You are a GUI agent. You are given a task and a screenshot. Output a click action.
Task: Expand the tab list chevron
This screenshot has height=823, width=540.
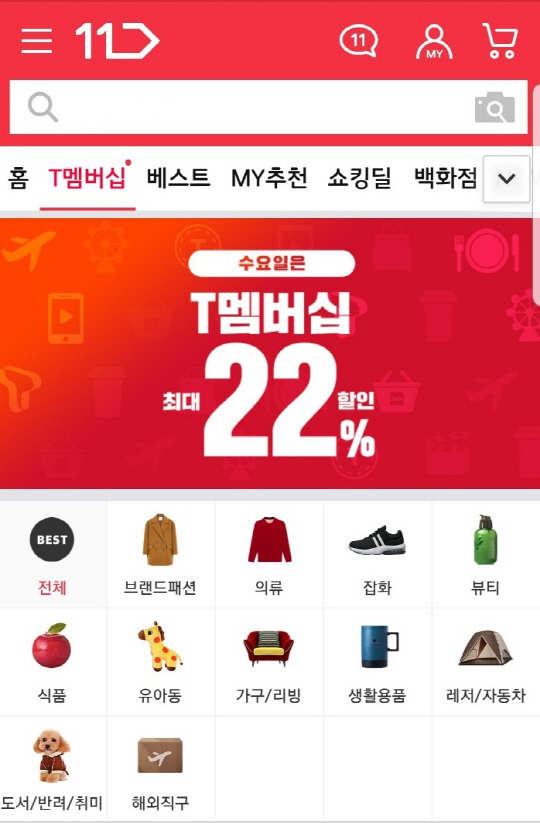[506, 179]
